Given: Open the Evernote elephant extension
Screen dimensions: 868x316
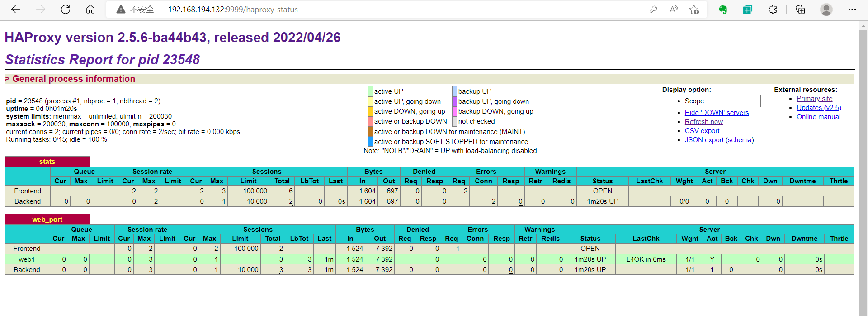Looking at the screenshot, I should click(723, 10).
